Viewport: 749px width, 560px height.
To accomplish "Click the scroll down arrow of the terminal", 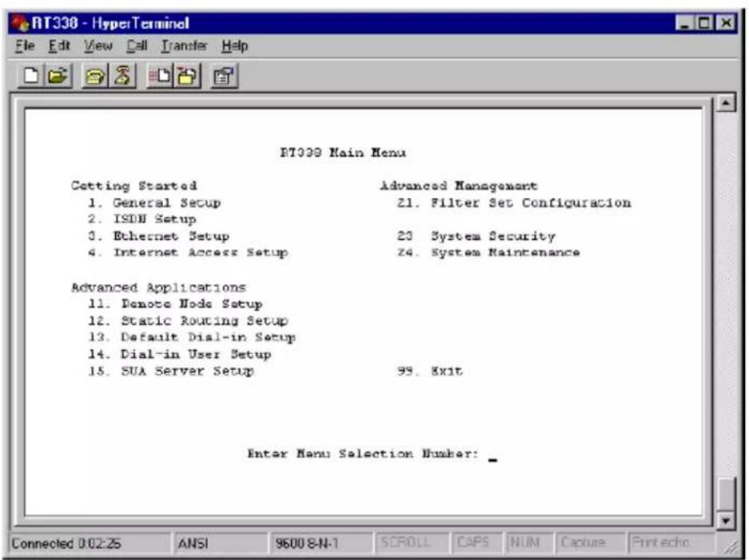I will click(x=726, y=520).
